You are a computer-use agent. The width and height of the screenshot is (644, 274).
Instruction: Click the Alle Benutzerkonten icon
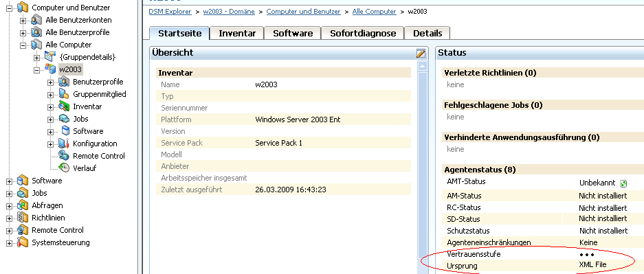pyautogui.click(x=36, y=20)
